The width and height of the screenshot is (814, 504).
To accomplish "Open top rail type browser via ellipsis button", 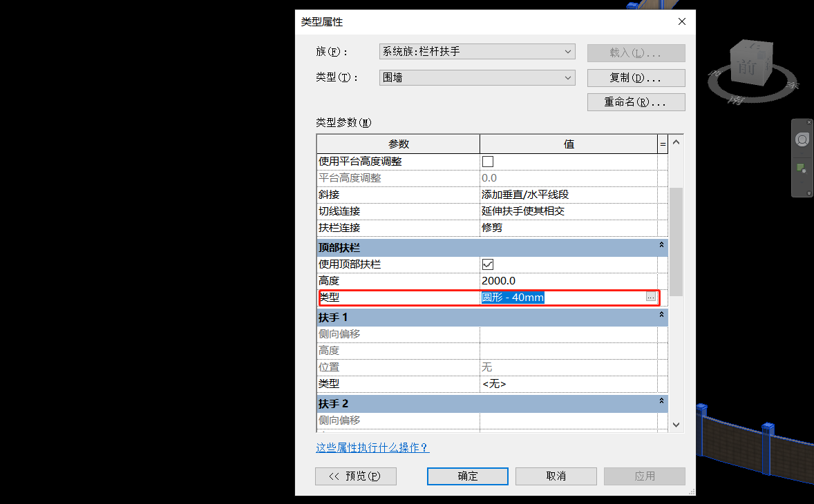I will (x=650, y=296).
